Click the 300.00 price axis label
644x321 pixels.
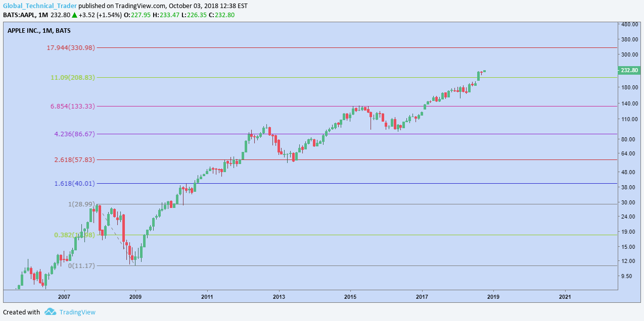coord(629,55)
